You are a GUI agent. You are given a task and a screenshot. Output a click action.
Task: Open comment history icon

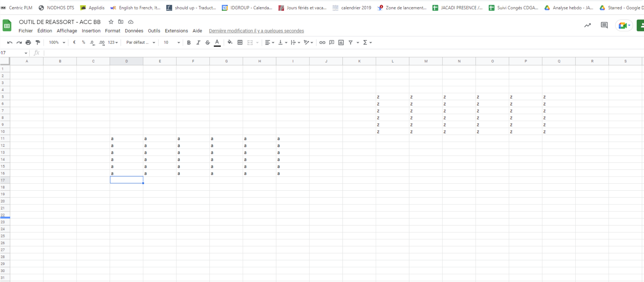point(604,25)
